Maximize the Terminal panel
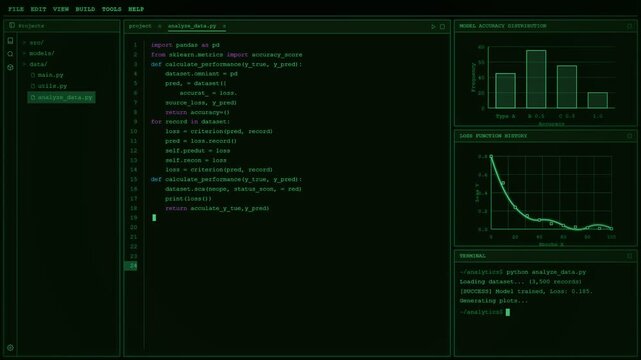Viewport: 641px width, 360px height. click(x=630, y=256)
